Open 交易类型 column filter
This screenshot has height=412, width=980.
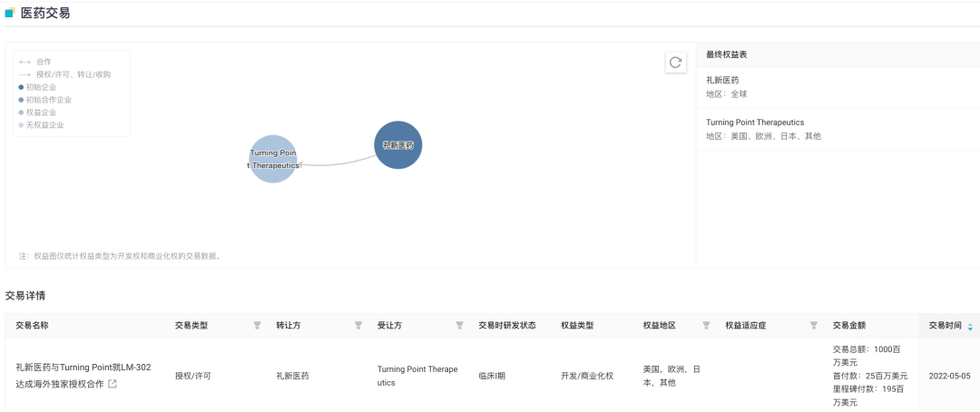pyautogui.click(x=257, y=325)
